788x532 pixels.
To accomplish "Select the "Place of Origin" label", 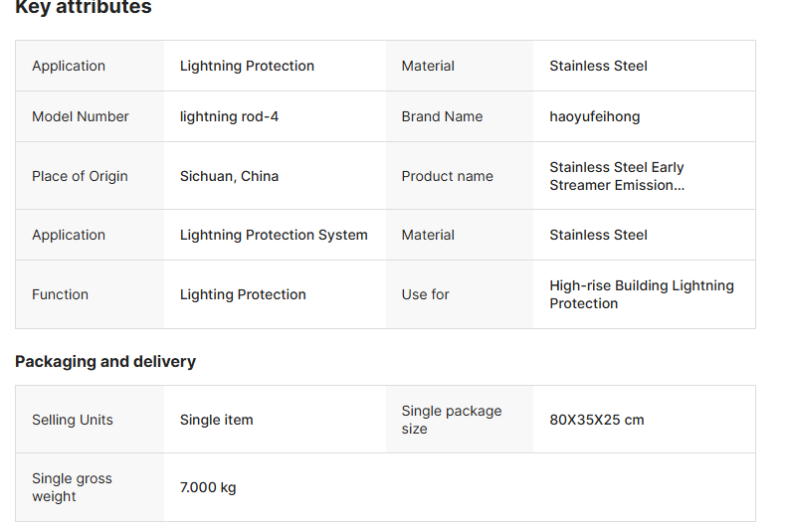I will point(80,176).
